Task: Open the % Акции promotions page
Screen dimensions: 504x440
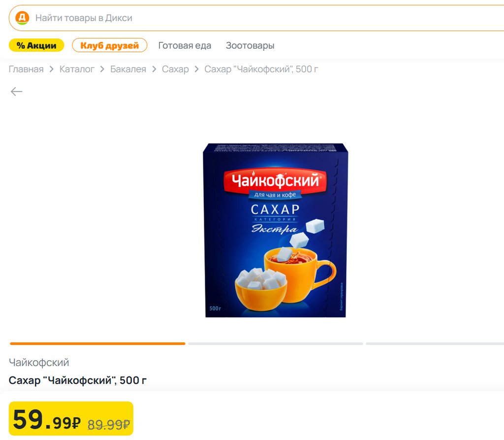Action: point(36,45)
